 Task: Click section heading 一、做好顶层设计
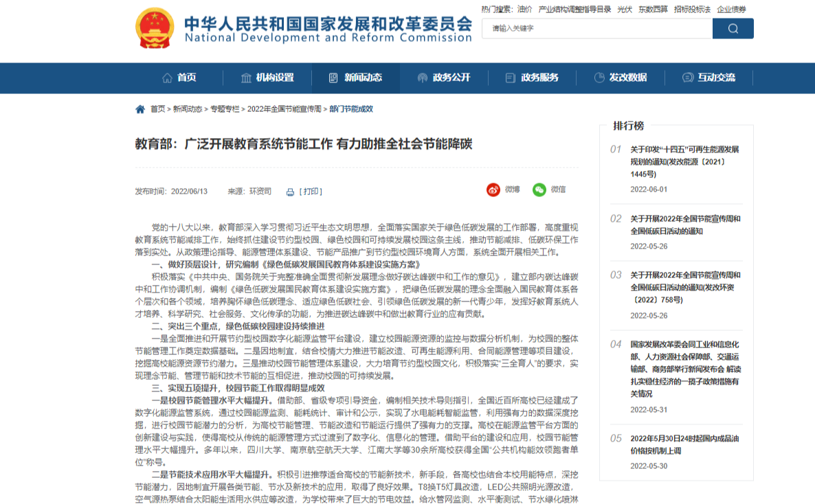click(x=285, y=264)
